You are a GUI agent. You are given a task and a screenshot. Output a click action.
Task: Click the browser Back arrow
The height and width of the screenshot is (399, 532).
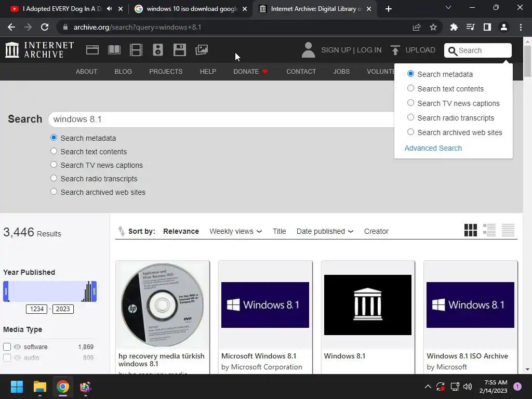click(x=11, y=27)
